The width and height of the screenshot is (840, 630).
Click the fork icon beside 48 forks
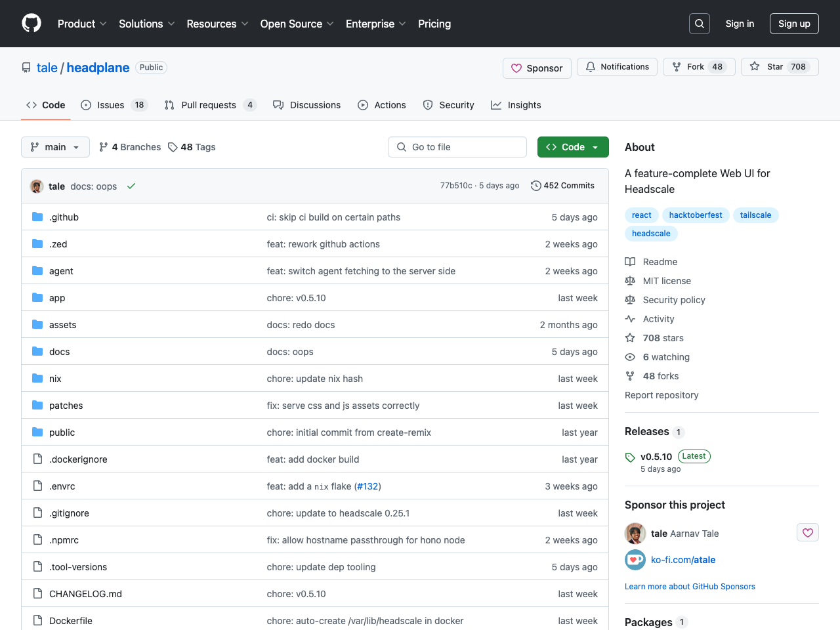(630, 376)
